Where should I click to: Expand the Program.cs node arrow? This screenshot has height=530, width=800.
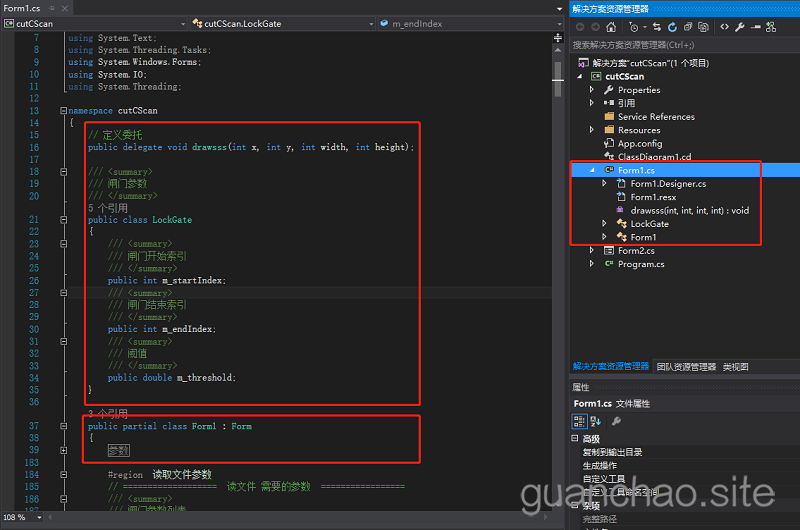pos(592,264)
